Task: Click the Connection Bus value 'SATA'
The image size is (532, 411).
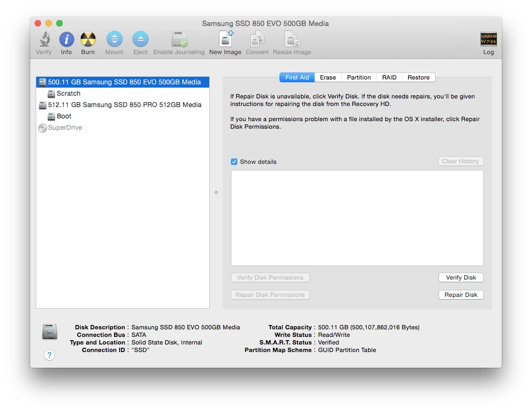Action: pyautogui.click(x=139, y=335)
